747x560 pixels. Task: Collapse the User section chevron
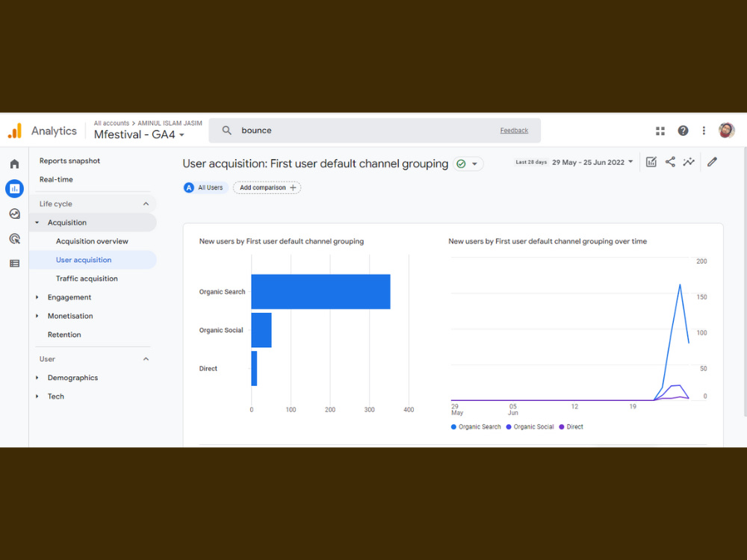coord(146,359)
